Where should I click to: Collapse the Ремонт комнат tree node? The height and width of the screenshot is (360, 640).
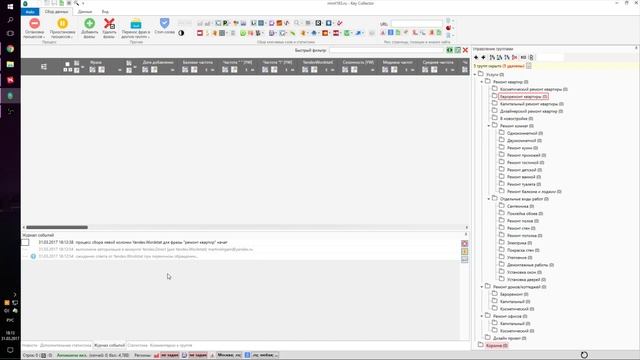click(489, 126)
